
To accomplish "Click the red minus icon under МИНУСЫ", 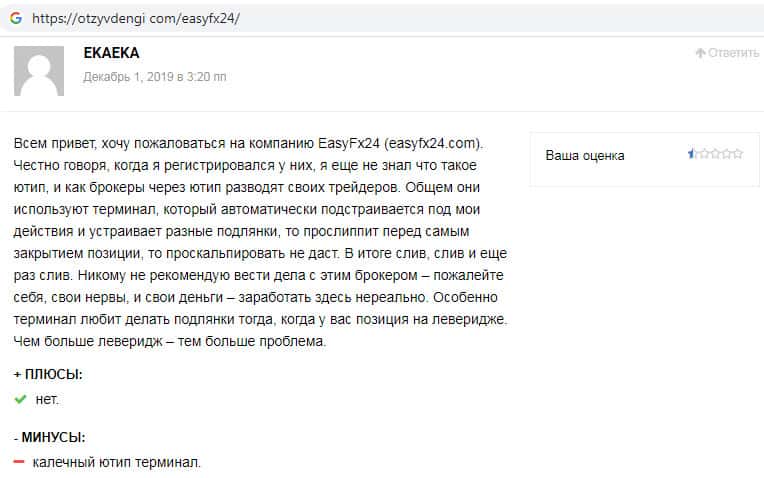I will (x=19, y=462).
